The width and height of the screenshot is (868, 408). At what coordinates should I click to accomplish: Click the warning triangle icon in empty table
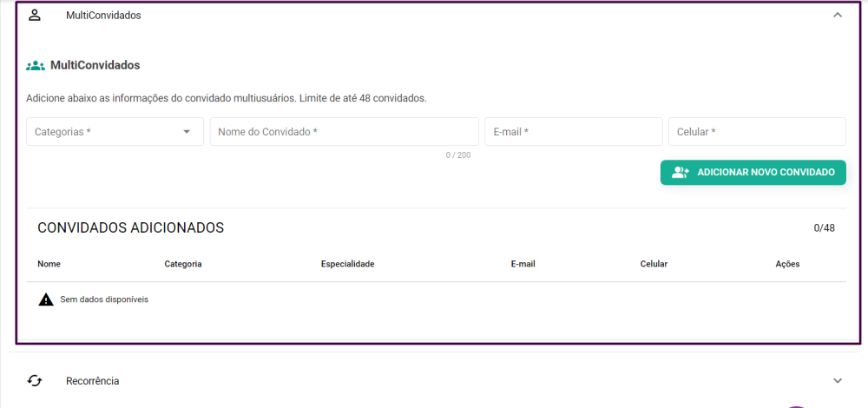[x=46, y=299]
